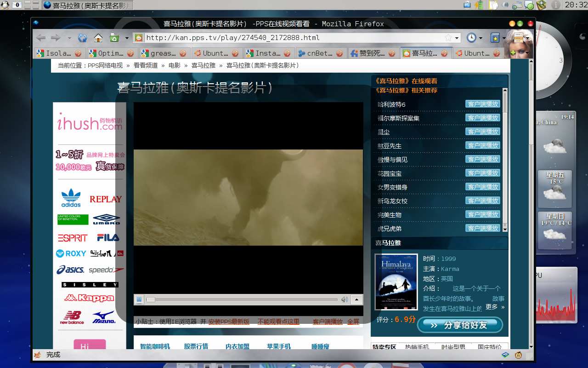Image resolution: width=588 pixels, height=368 pixels.
Task: Click the '更多 »' more link
Action: click(x=495, y=307)
